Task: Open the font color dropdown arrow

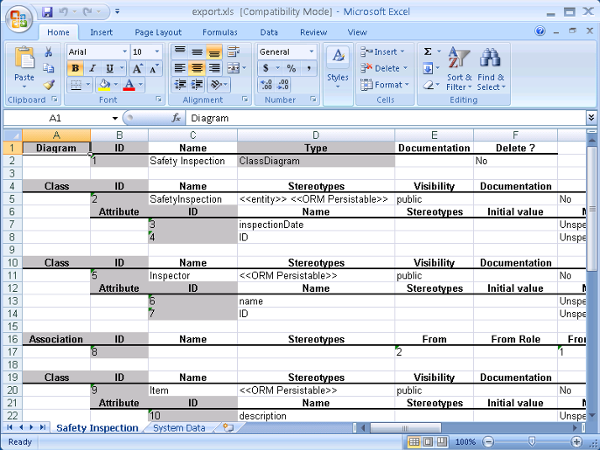Action: point(140,85)
